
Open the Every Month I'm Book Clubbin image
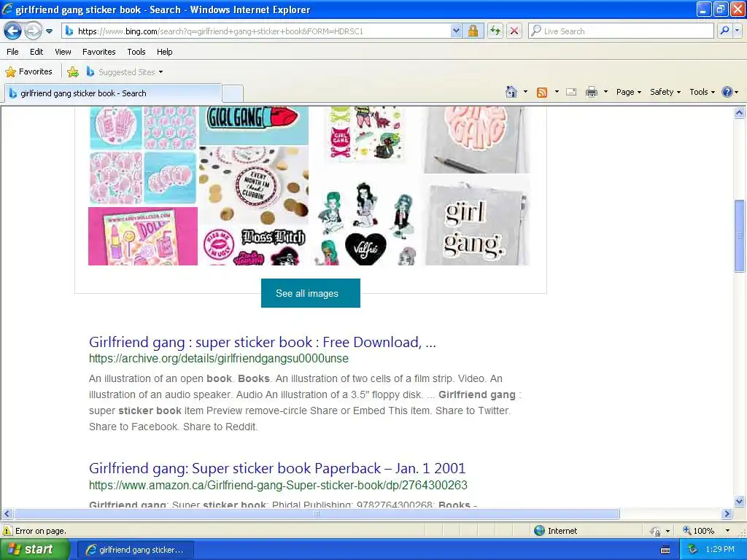[254, 185]
